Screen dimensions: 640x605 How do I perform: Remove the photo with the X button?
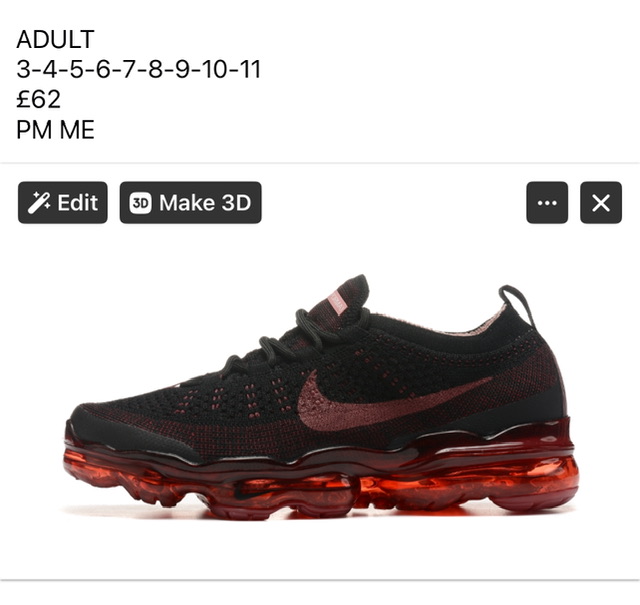[x=601, y=203]
